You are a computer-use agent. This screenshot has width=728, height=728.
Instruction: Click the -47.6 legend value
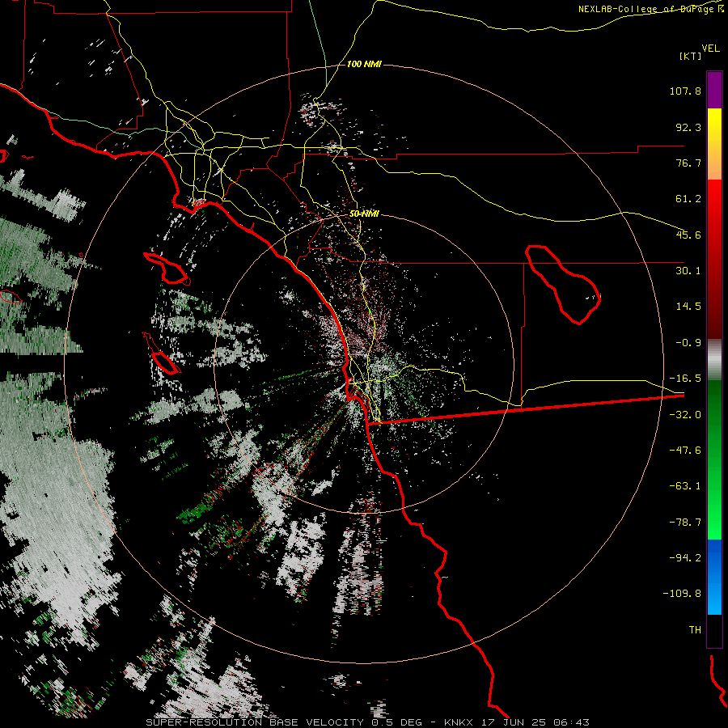(685, 451)
